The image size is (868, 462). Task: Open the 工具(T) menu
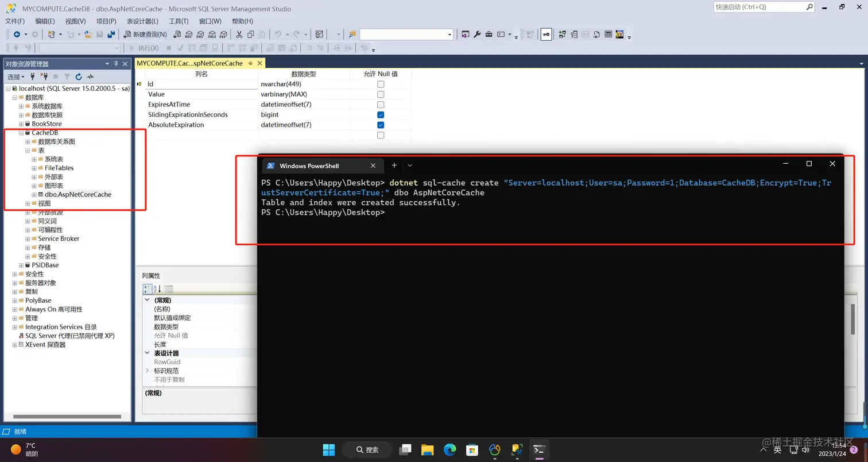[179, 21]
